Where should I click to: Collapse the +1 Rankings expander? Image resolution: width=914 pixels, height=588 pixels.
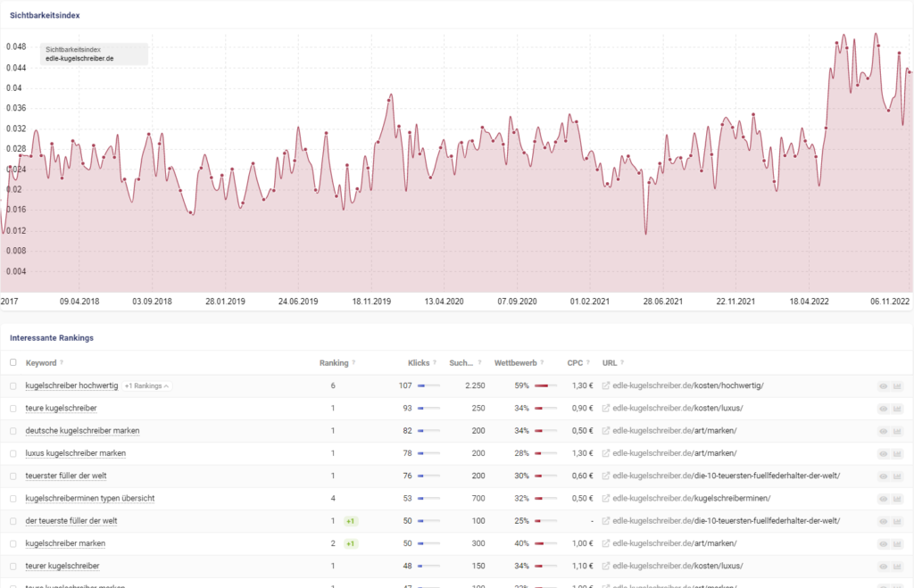(x=146, y=385)
